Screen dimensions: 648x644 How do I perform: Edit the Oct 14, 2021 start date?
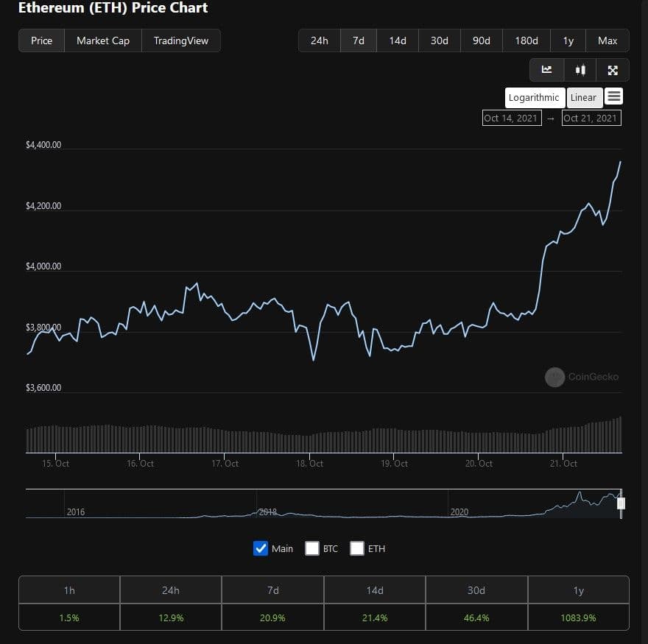pos(512,118)
